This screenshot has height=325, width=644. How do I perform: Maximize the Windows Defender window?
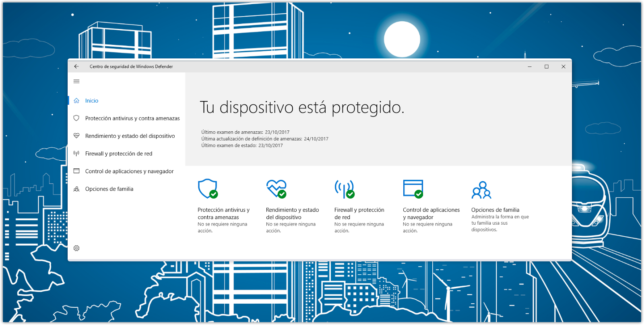click(547, 66)
